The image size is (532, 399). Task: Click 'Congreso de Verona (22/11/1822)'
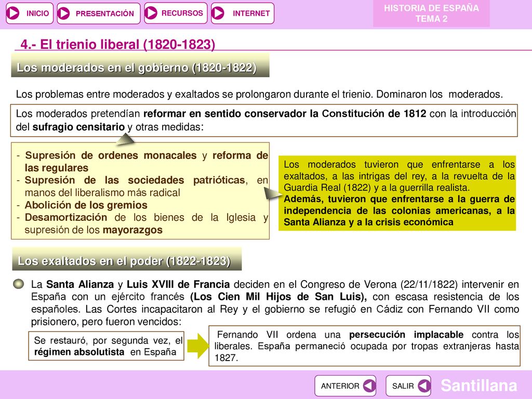pos(379,284)
